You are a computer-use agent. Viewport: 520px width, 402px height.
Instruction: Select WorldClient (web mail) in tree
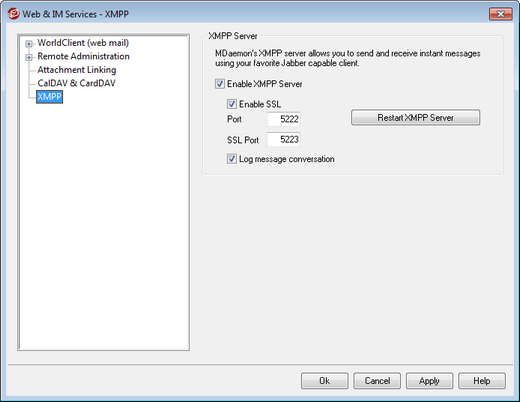83,43
